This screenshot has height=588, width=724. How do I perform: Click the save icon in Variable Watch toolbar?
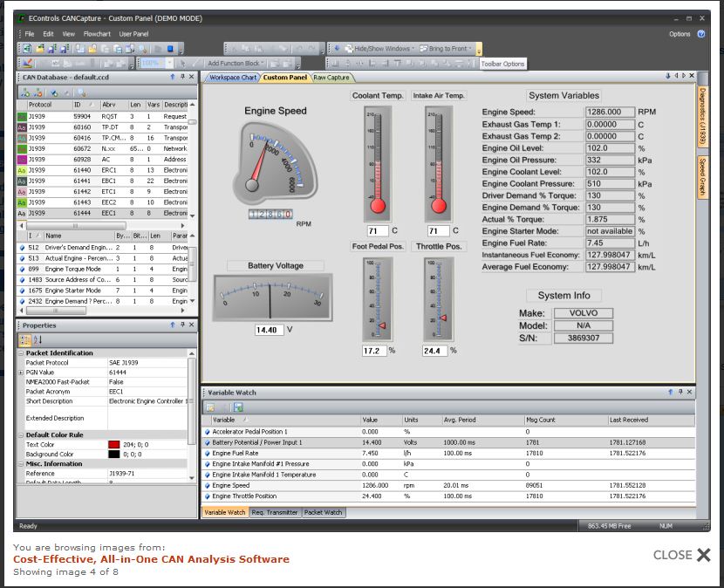pyautogui.click(x=225, y=407)
